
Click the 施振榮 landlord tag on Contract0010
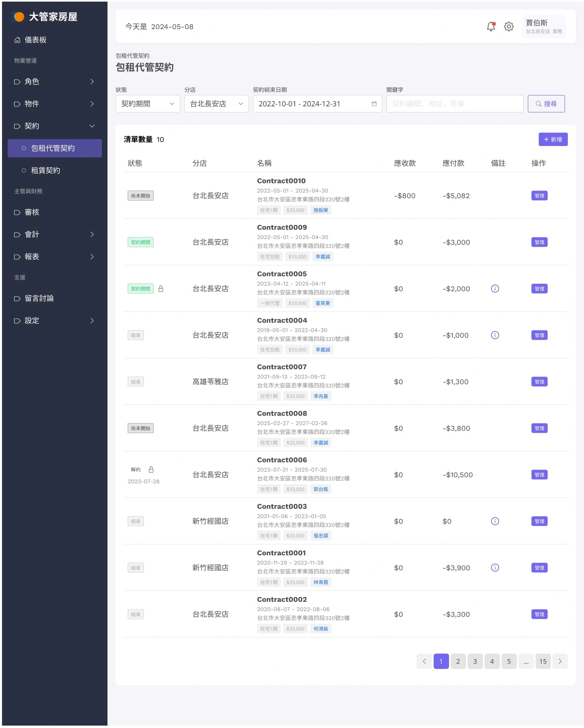tap(320, 210)
